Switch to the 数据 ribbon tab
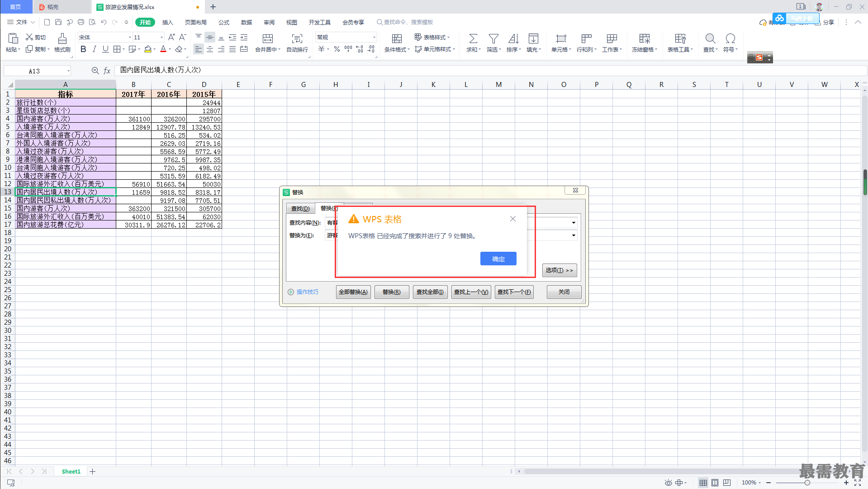 click(x=247, y=22)
